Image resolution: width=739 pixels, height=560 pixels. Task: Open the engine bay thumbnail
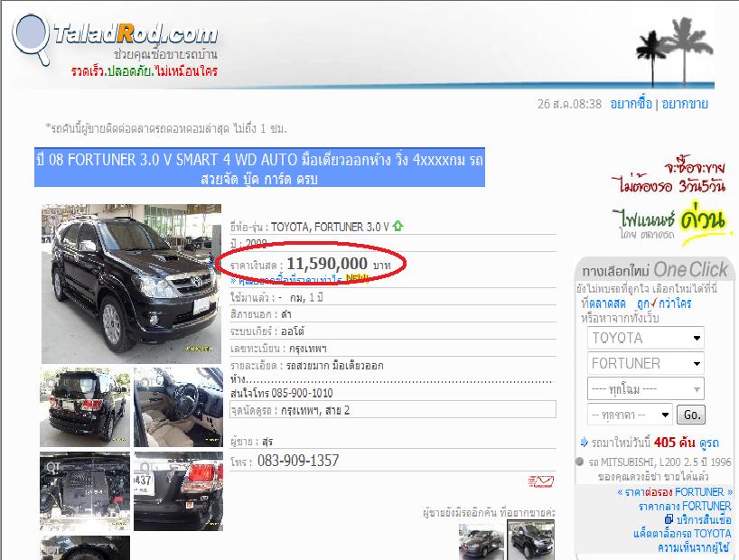click(x=85, y=491)
